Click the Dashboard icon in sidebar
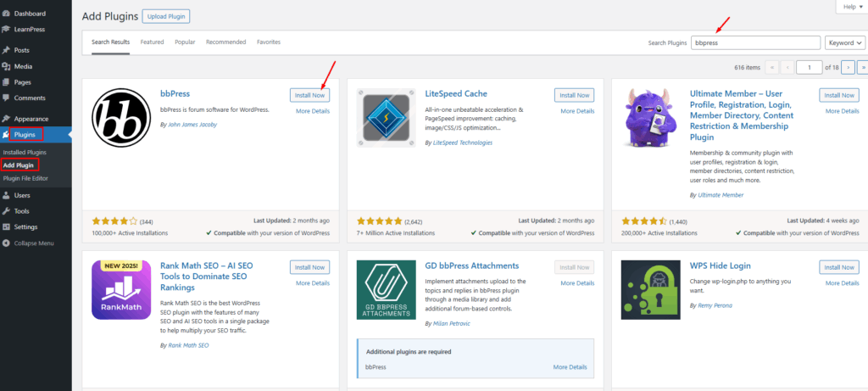Screen dimensions: 868x391 (x=6, y=14)
